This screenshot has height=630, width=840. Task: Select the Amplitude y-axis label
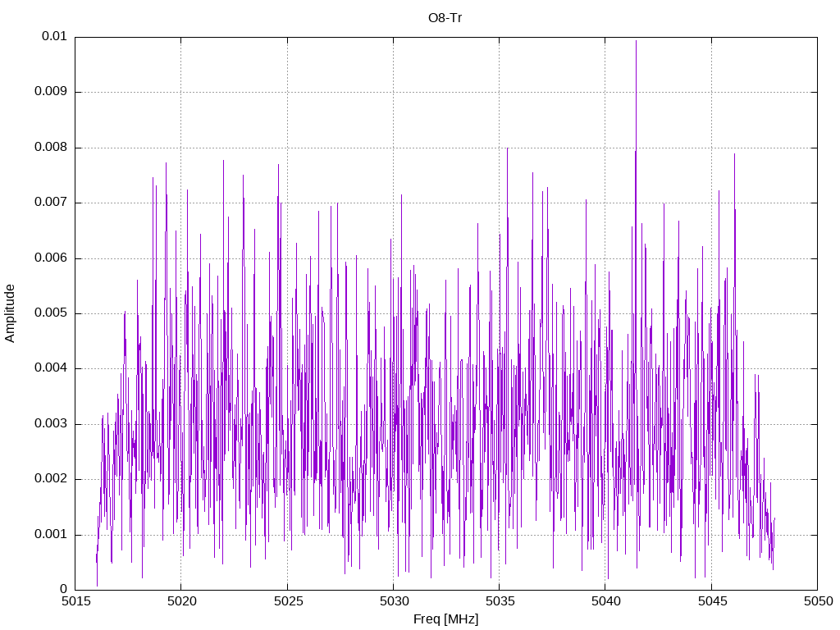tap(10, 313)
